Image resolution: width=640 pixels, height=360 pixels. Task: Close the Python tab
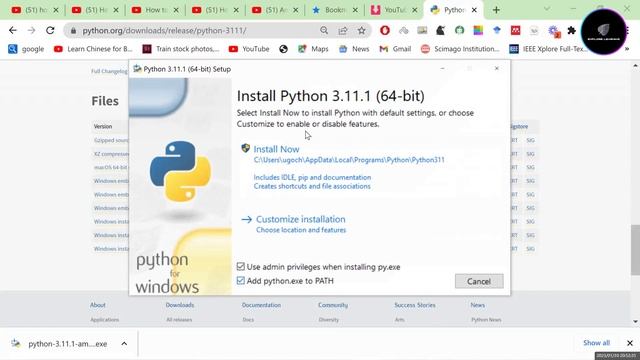click(x=474, y=10)
